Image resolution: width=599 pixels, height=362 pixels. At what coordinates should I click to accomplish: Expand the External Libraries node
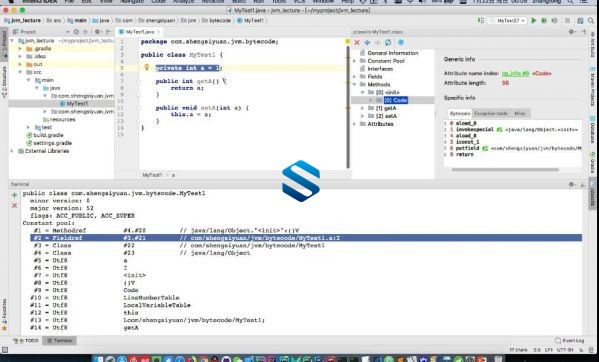click(12, 151)
